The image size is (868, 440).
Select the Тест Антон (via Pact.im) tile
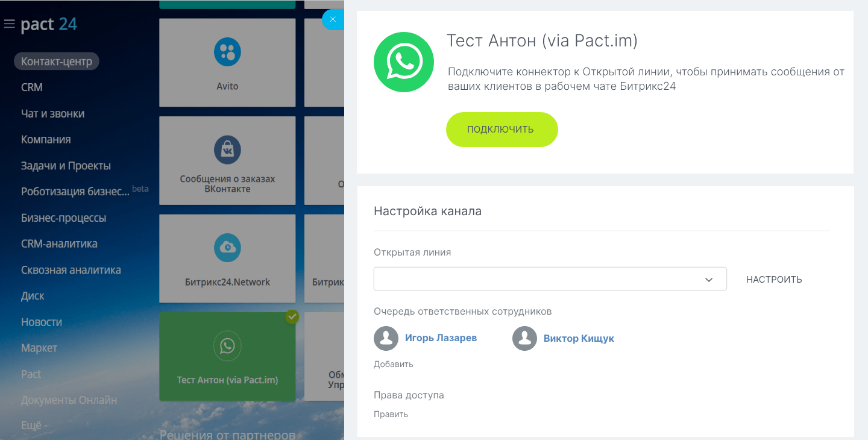click(x=227, y=356)
